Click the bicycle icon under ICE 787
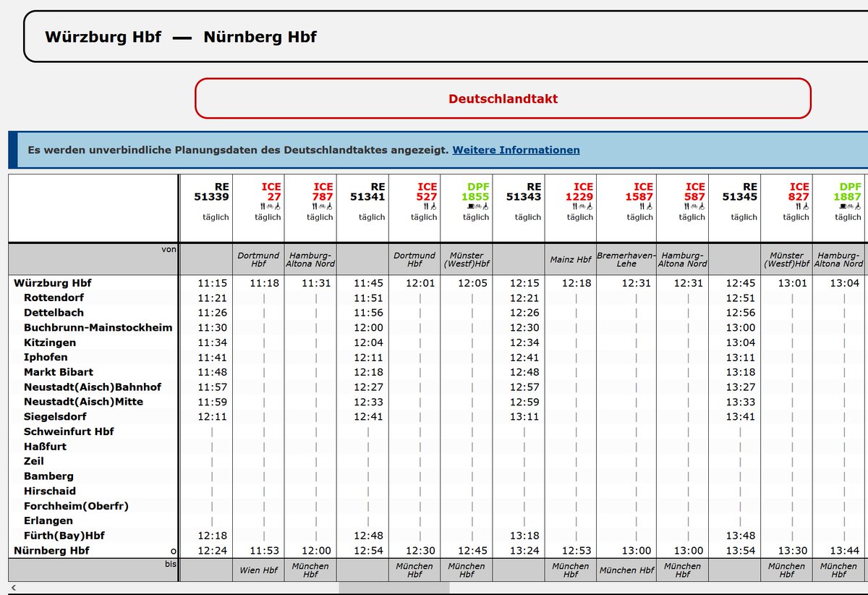This screenshot has height=595, width=868. click(322, 206)
